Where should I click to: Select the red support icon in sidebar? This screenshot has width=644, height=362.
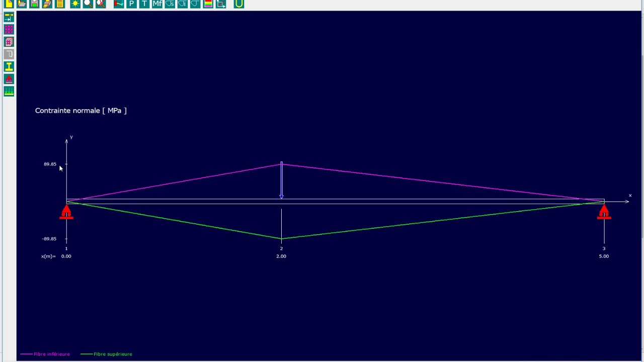click(9, 79)
